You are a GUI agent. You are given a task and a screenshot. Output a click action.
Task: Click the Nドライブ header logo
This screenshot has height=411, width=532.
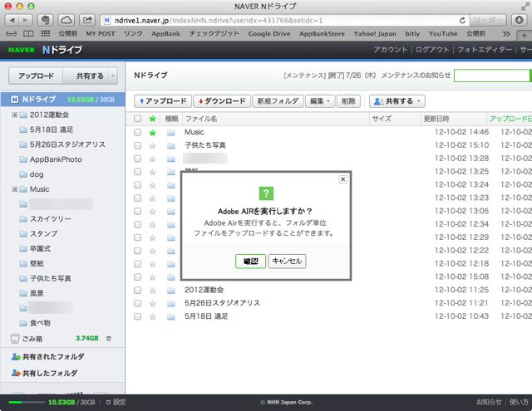coord(62,50)
